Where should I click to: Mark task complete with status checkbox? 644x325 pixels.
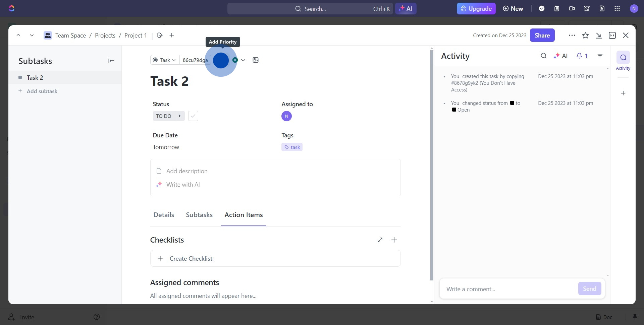(x=193, y=116)
